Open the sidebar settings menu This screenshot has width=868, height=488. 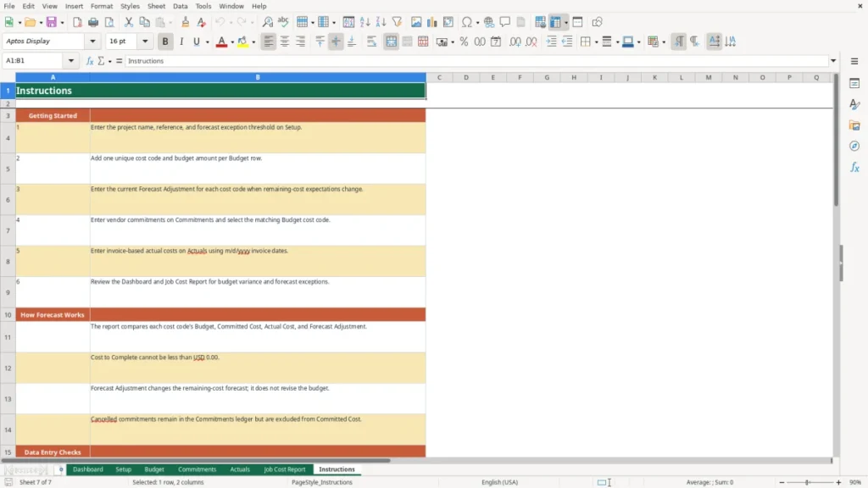[854, 61]
